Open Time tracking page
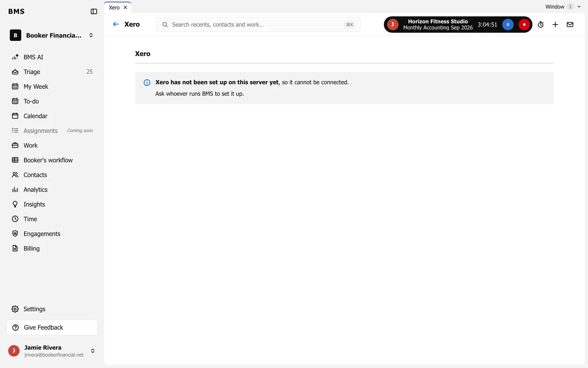This screenshot has width=588, height=368. 52,219
